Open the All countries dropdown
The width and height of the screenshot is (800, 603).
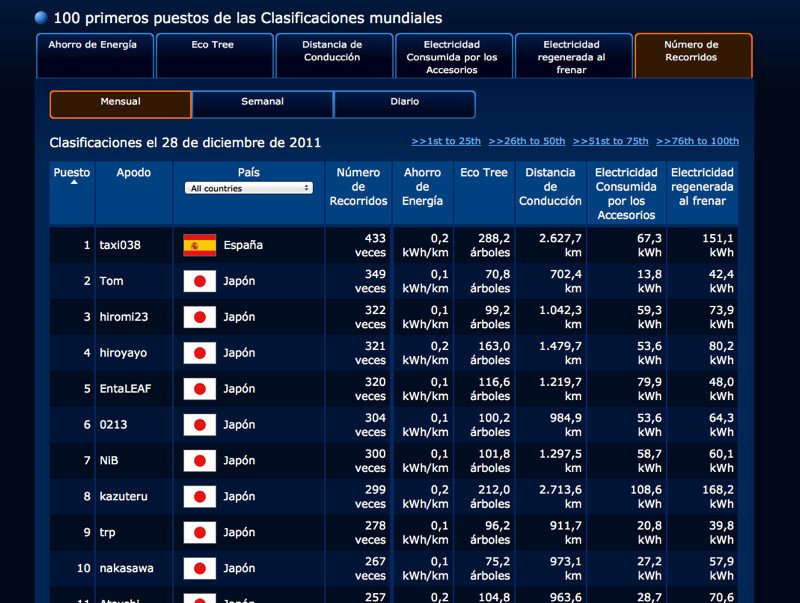click(248, 188)
